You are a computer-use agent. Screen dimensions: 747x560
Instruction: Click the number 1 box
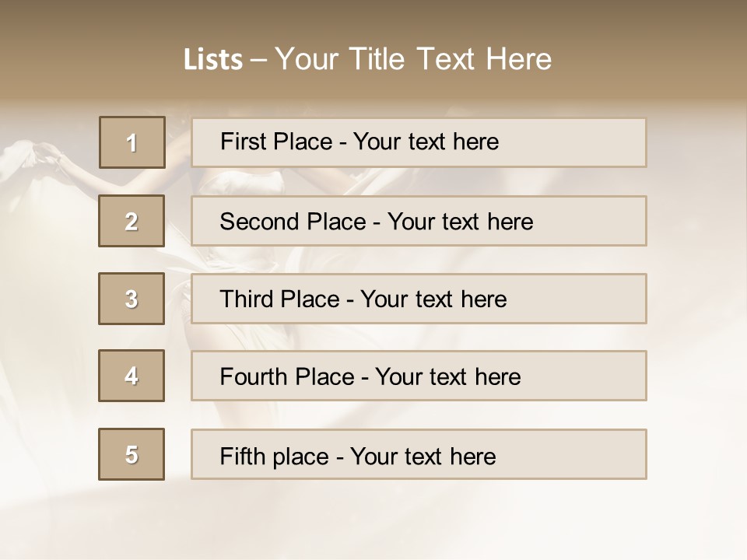pos(132,142)
